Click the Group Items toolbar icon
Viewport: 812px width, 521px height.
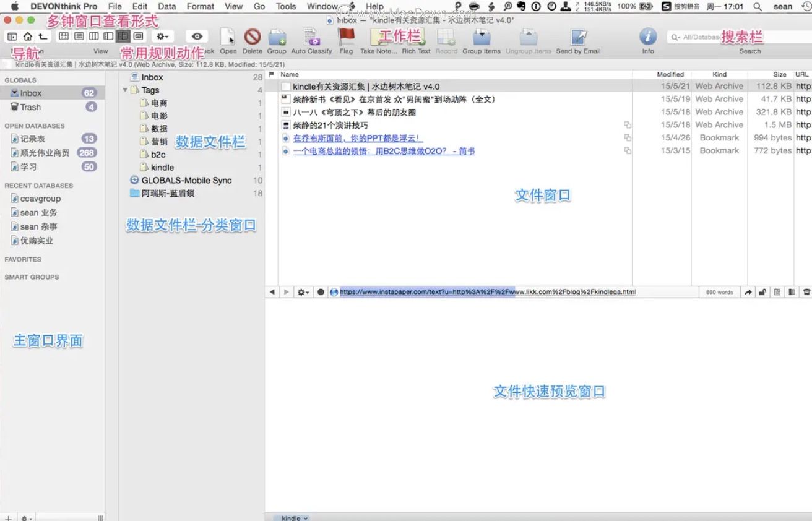(x=481, y=37)
